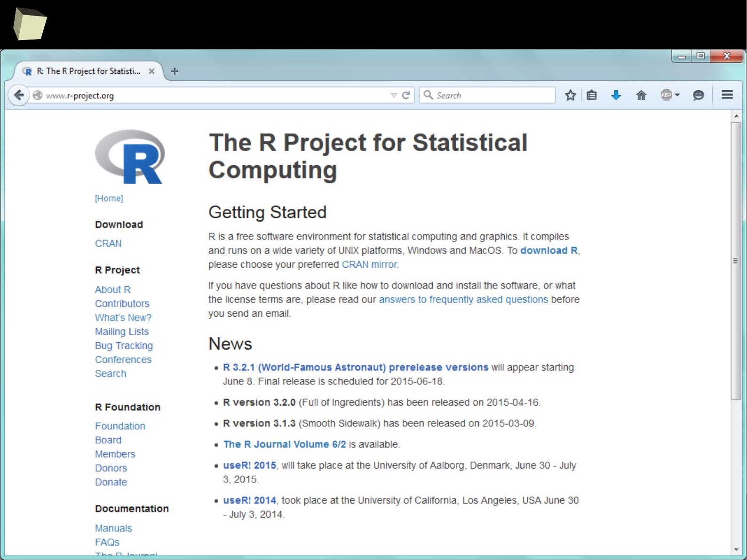Viewport: 747px width, 560px height.
Task: Open The R Journal Volume 6/2 link
Action: click(x=285, y=444)
